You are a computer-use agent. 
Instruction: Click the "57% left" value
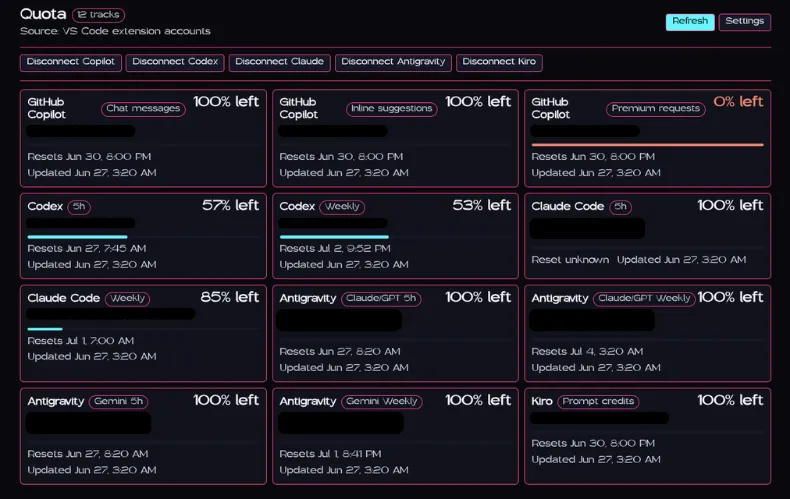pos(230,206)
